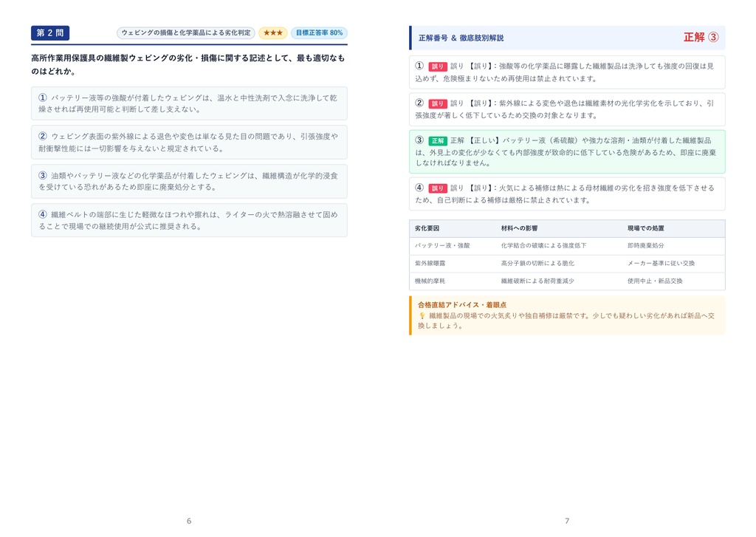756x537 pixels.
Task: Click the 紫外線曝露 table cell
Action: pyautogui.click(x=430, y=264)
